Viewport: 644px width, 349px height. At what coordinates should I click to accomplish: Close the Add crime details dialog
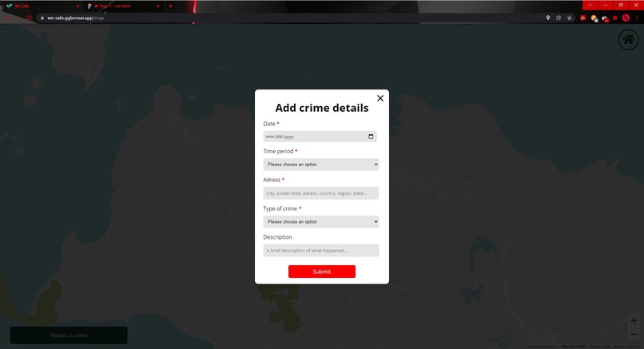pos(380,98)
